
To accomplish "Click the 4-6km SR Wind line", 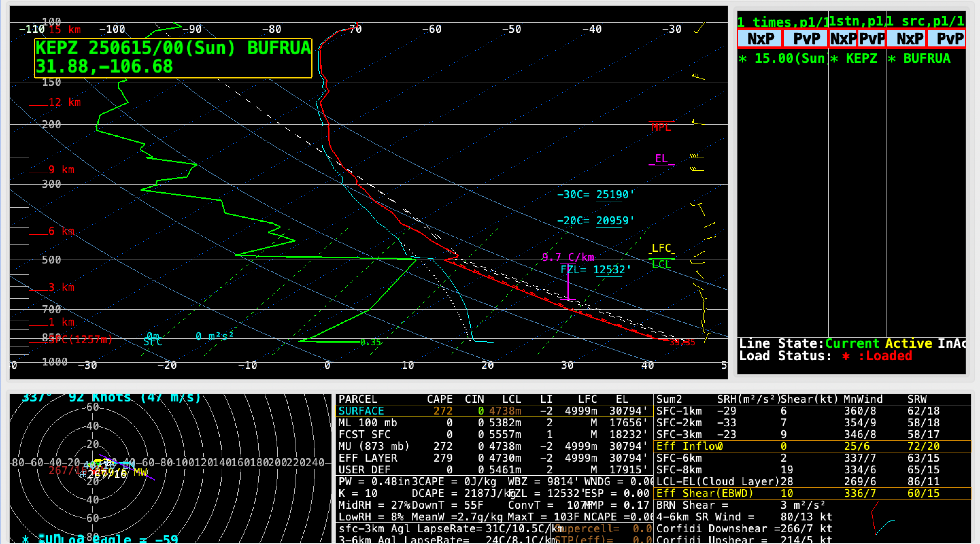I will coord(744,517).
